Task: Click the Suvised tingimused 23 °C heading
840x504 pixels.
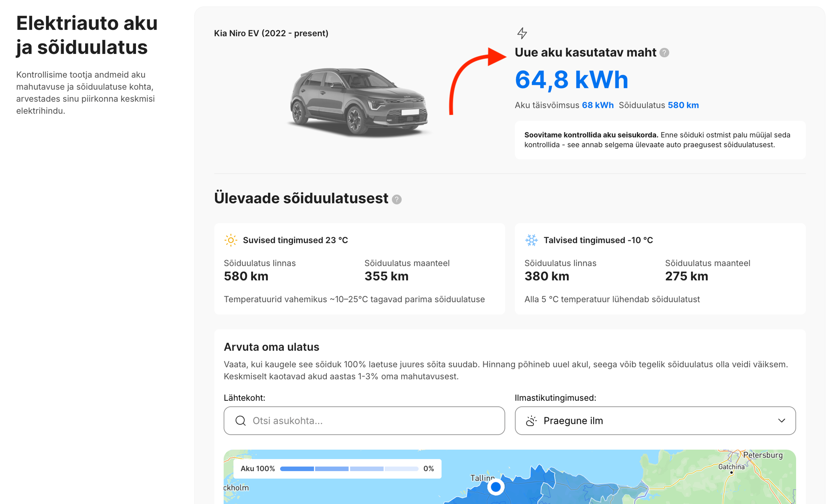Action: click(295, 240)
